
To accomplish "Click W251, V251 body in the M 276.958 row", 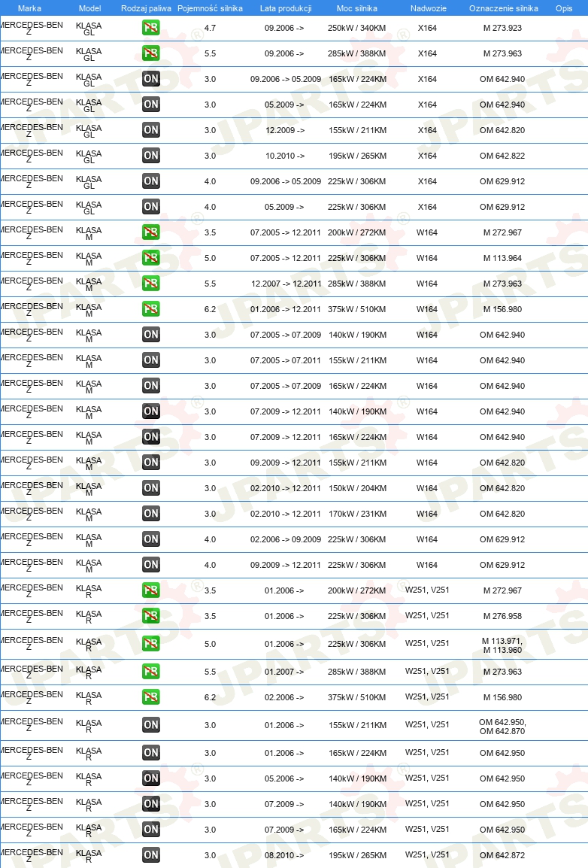I will (x=427, y=615).
